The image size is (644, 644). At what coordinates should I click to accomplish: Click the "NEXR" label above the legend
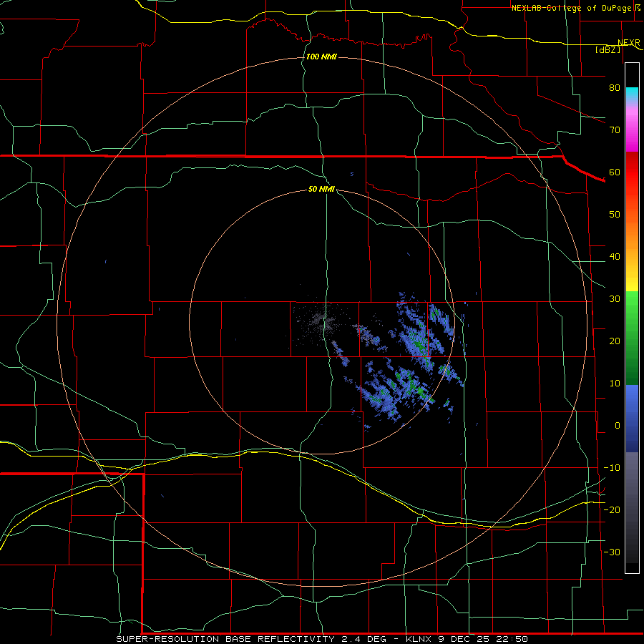629,43
